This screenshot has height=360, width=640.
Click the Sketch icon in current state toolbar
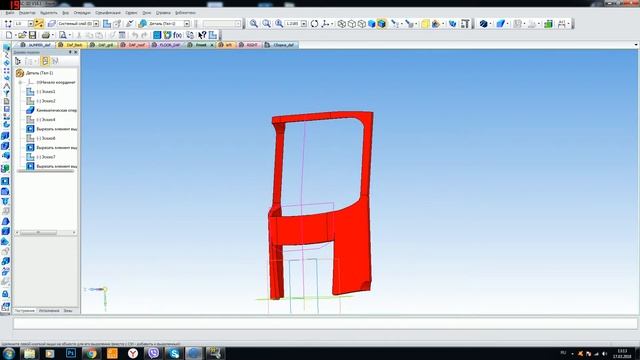point(107,24)
